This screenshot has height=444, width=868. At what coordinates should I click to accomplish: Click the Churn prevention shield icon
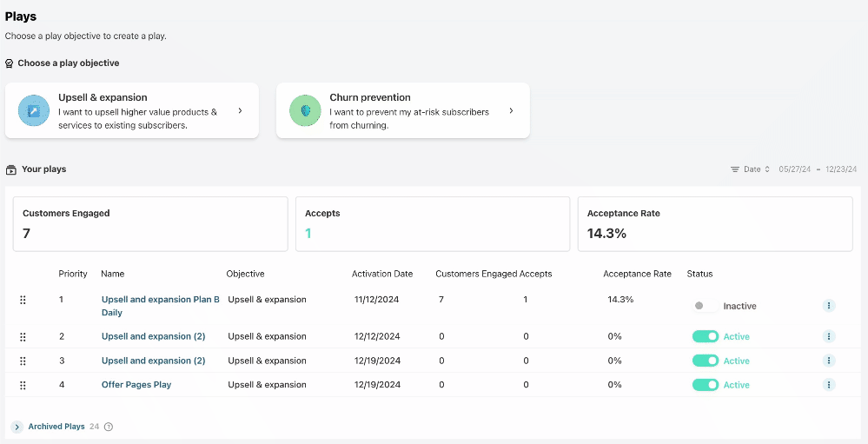(305, 110)
